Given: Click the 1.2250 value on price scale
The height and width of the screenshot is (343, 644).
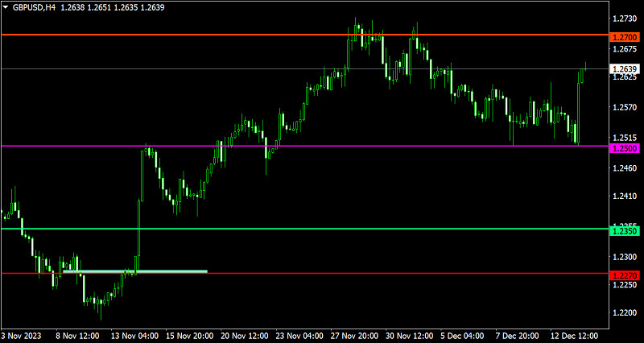Looking at the screenshot, I should (x=625, y=285).
